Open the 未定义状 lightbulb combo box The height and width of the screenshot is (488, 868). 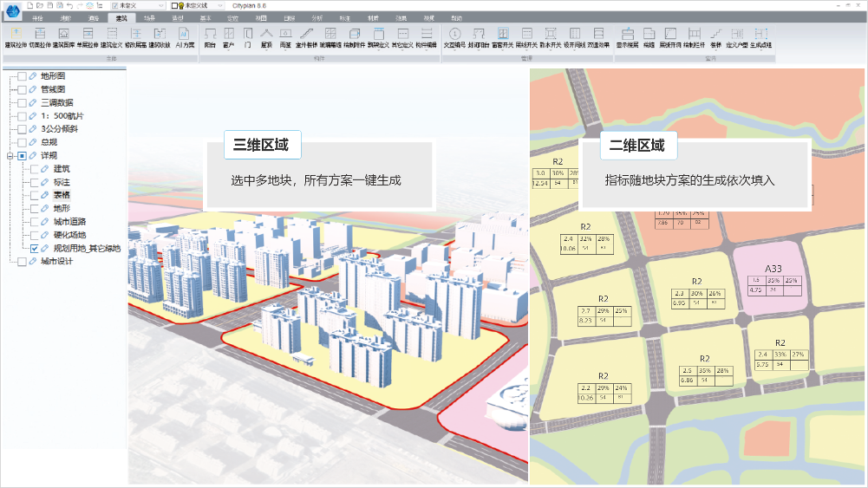click(197, 5)
